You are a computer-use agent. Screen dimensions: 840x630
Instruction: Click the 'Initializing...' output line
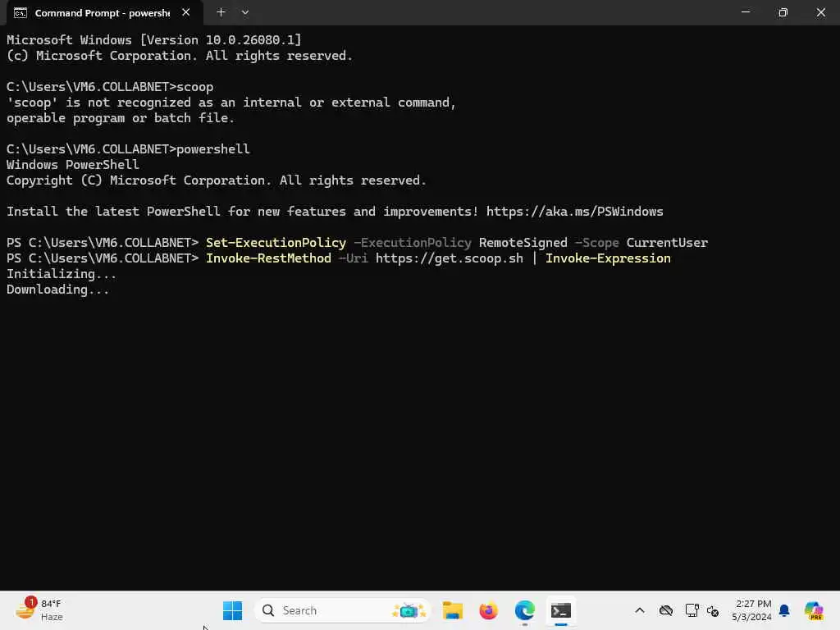point(62,274)
